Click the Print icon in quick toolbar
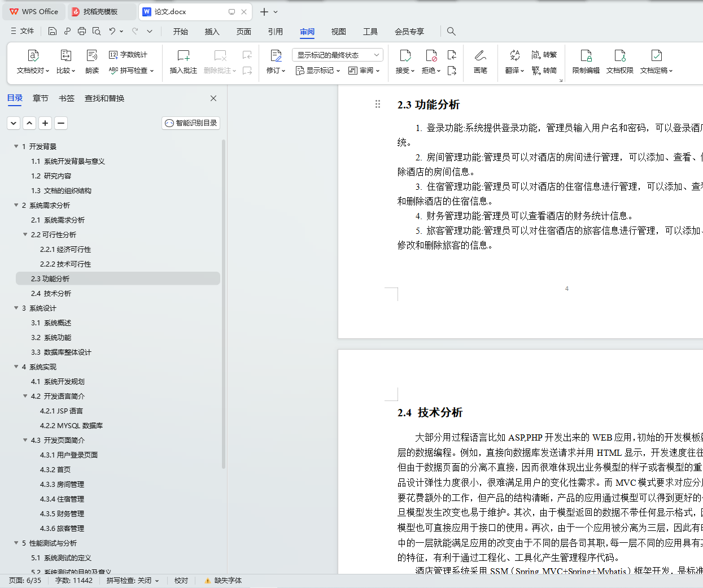Viewport: 703px width, 588px height. pos(82,31)
